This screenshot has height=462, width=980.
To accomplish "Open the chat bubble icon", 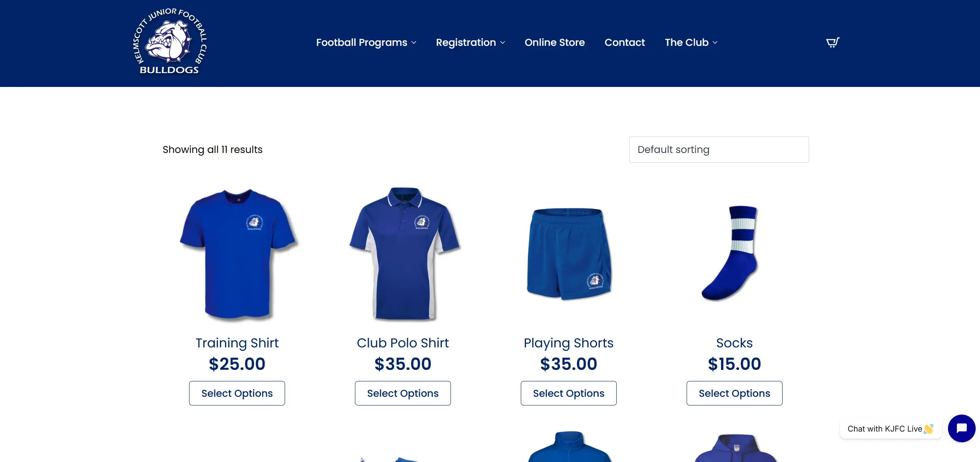I will click(x=962, y=428).
